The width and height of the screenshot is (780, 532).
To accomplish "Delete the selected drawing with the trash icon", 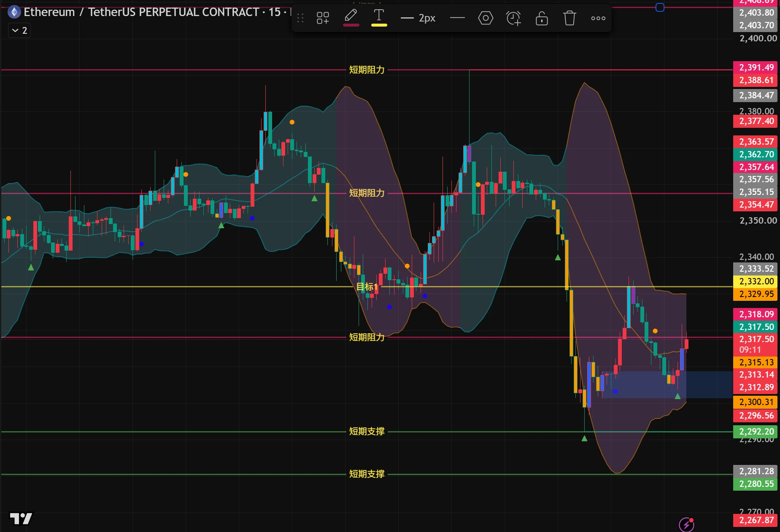I will 569,18.
